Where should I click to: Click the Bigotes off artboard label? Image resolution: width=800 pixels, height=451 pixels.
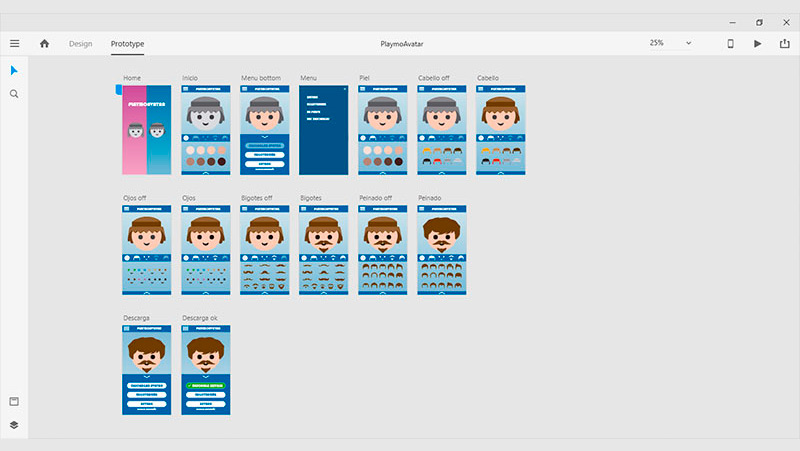click(x=260, y=198)
